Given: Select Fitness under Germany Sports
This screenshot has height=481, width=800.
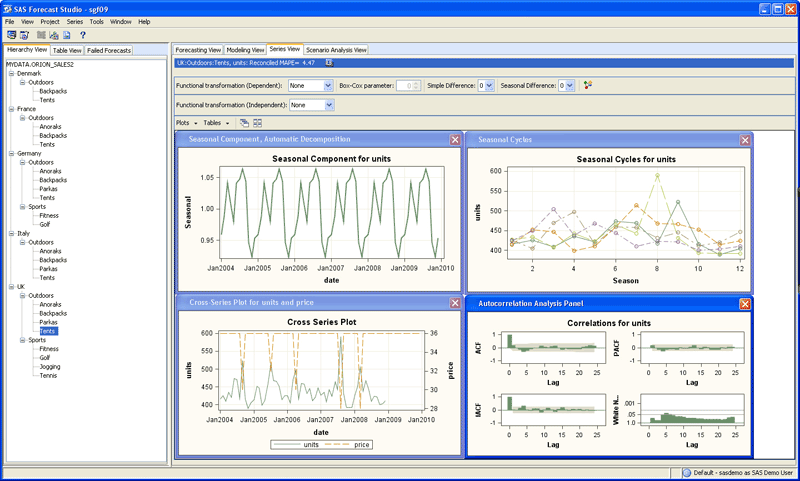Looking at the screenshot, I should (49, 216).
